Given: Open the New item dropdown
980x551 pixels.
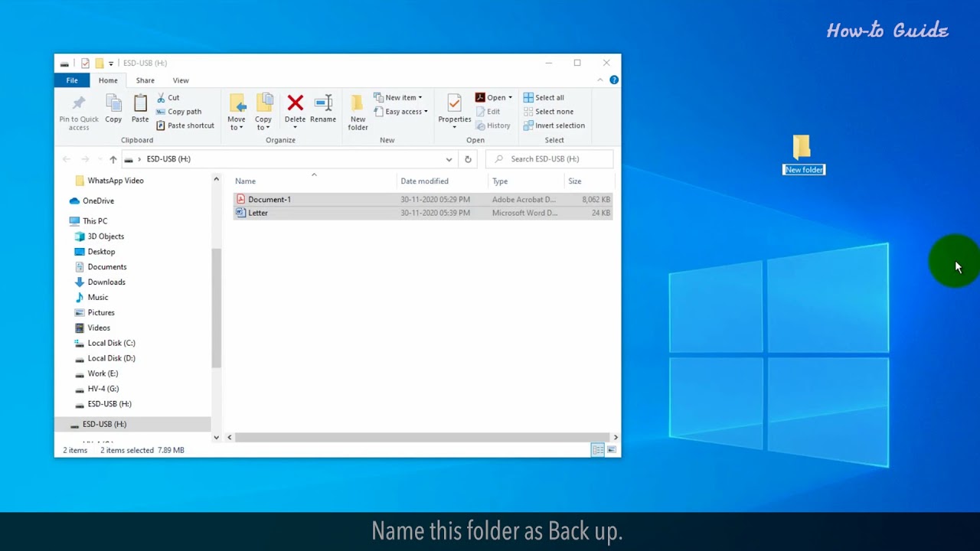Looking at the screenshot, I should tap(398, 97).
